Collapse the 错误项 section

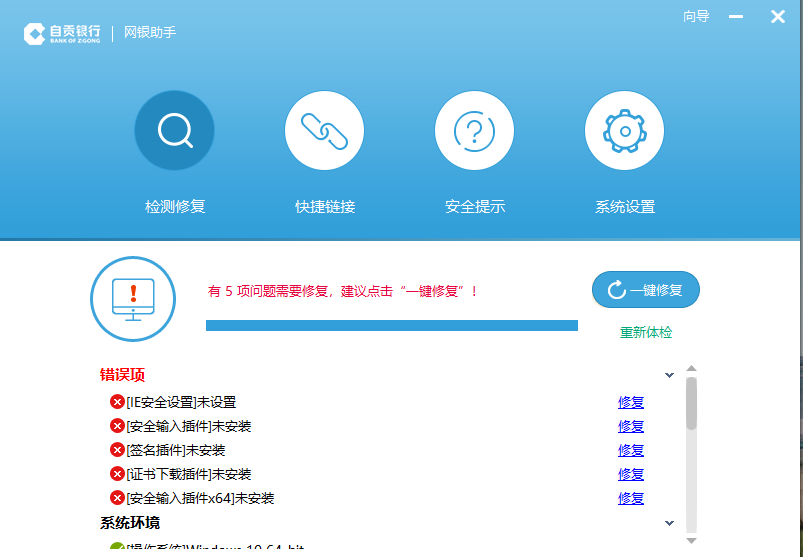tap(669, 375)
